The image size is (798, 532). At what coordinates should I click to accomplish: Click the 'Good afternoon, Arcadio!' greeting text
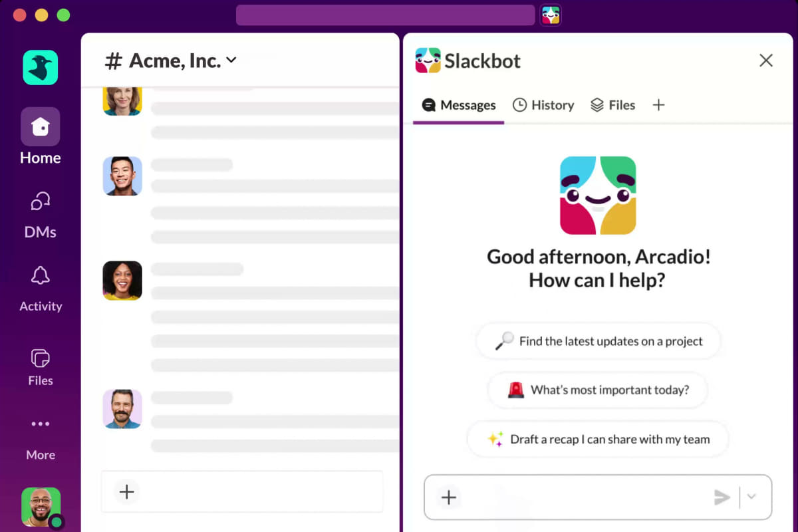click(598, 257)
